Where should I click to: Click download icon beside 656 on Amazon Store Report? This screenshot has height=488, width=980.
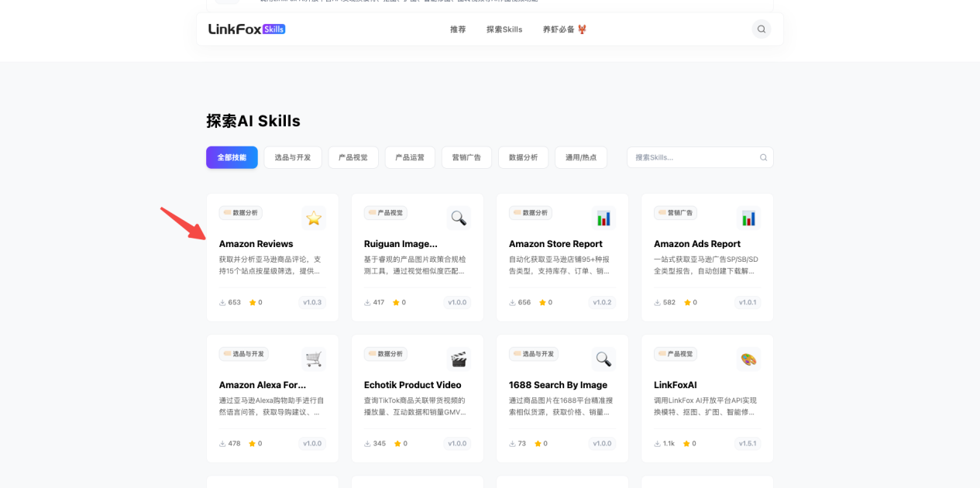coord(512,303)
